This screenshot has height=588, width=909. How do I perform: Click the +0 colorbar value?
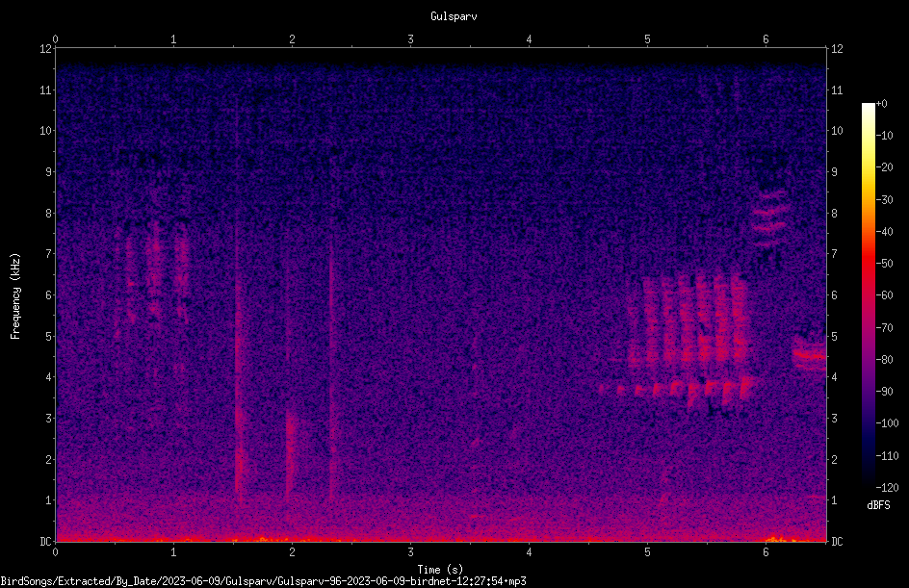point(881,104)
